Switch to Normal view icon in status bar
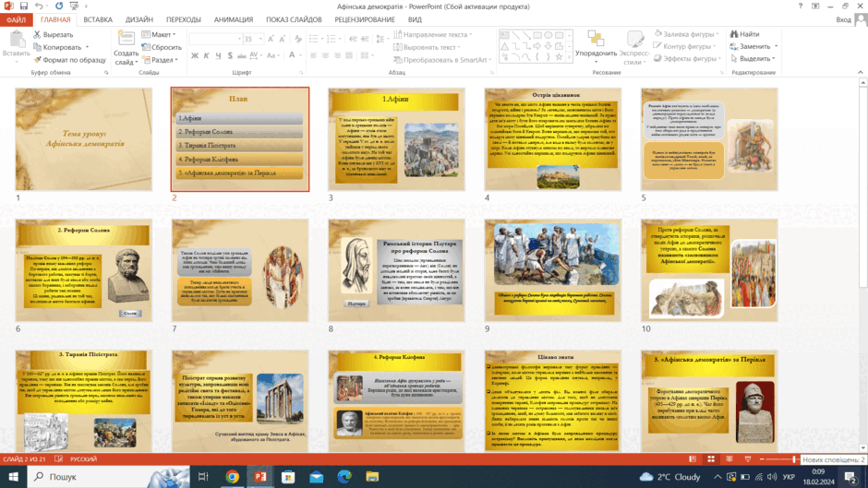 click(693, 459)
